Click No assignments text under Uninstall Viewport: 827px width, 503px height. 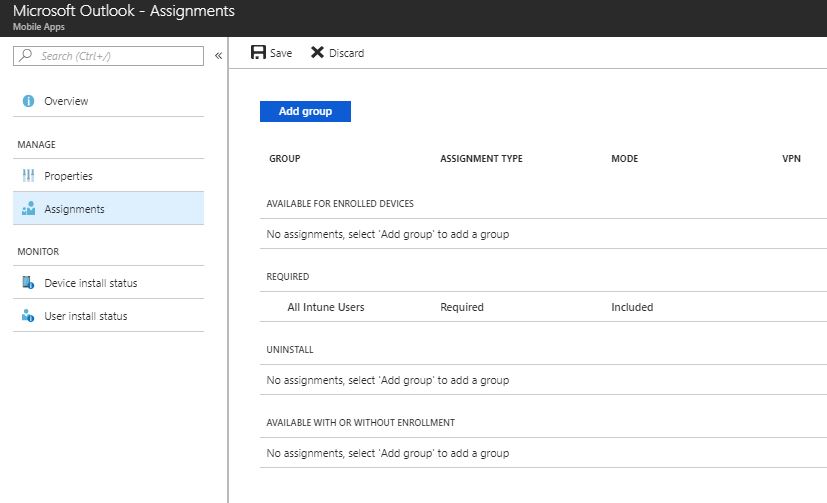point(388,380)
